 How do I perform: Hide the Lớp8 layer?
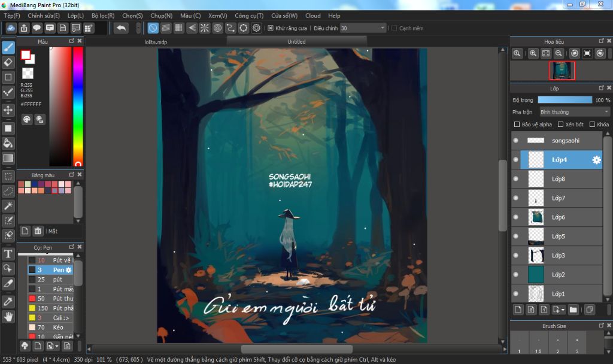(515, 178)
